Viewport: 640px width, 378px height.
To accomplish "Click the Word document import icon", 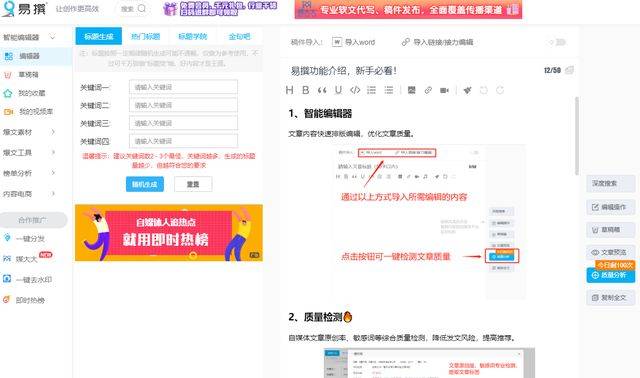I will (x=337, y=42).
